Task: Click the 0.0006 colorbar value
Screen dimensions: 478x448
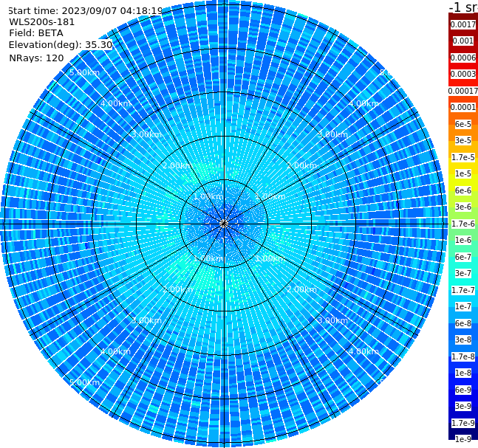Action: [463, 58]
